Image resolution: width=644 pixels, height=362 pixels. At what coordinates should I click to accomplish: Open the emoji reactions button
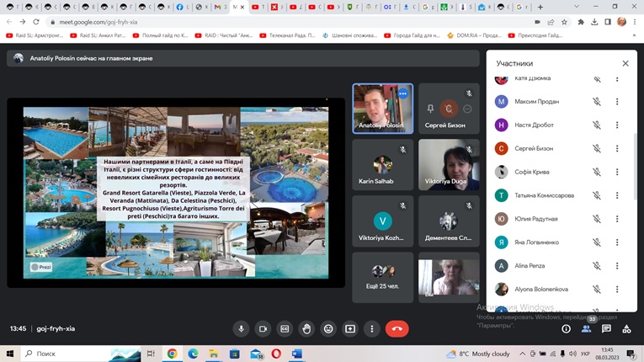tap(328, 328)
